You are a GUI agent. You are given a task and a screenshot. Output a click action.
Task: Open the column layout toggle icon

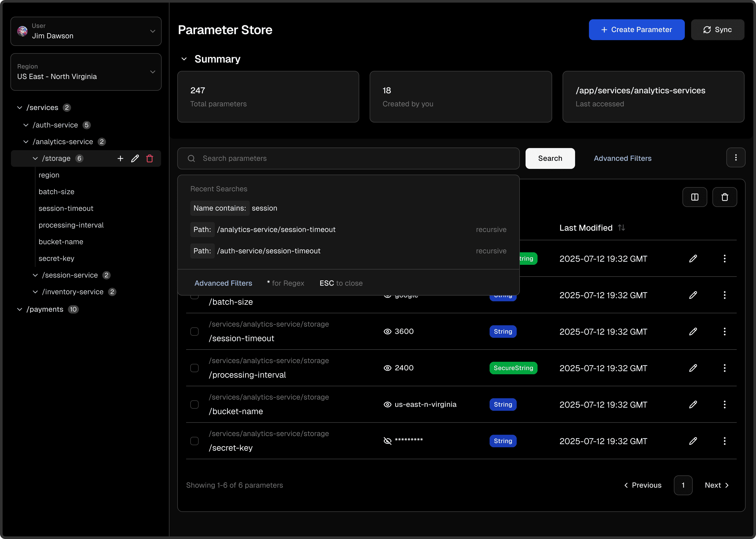tap(694, 197)
